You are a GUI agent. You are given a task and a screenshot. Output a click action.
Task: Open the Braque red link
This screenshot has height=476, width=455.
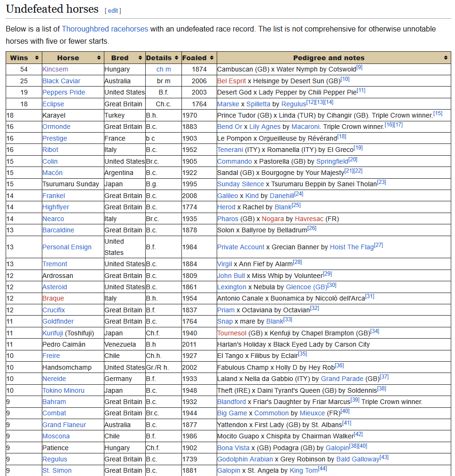(x=54, y=298)
